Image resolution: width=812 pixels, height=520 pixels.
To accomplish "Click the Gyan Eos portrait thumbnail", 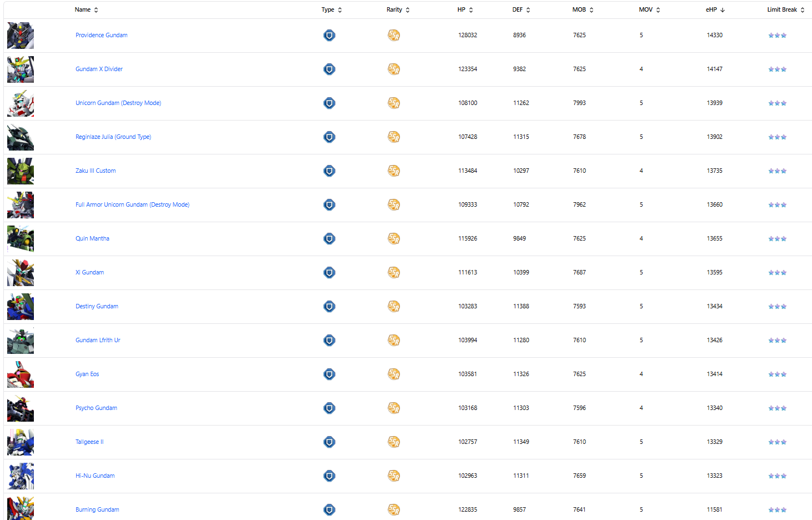I will [x=21, y=374].
